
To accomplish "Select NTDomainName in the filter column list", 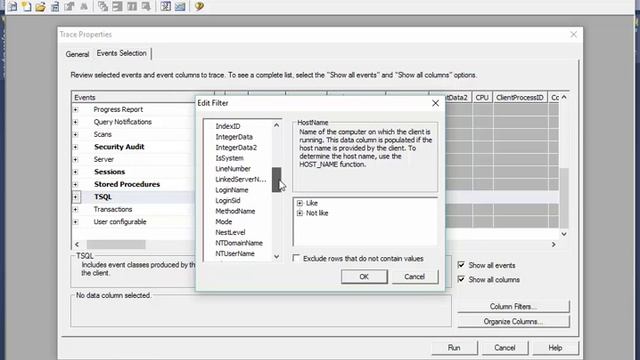I will 239,243.
